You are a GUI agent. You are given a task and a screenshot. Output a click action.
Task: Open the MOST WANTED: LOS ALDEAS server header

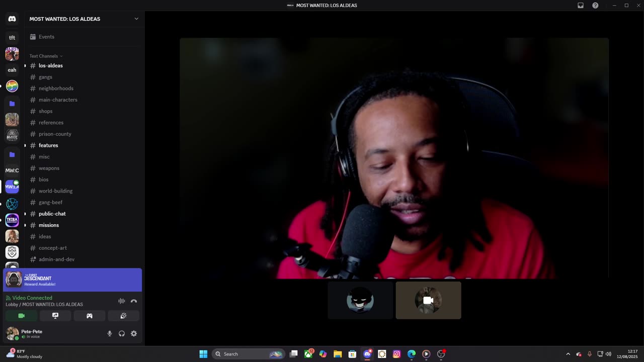tap(84, 19)
